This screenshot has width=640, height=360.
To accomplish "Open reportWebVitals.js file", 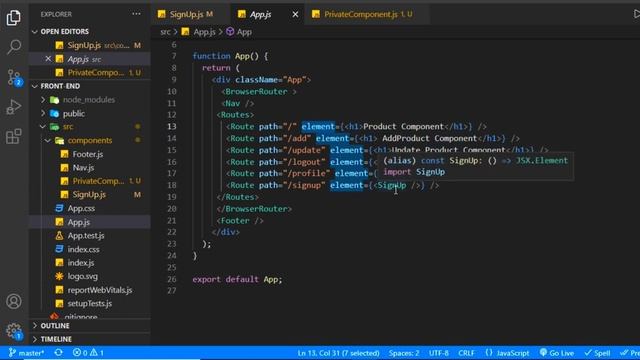I will pos(100,290).
